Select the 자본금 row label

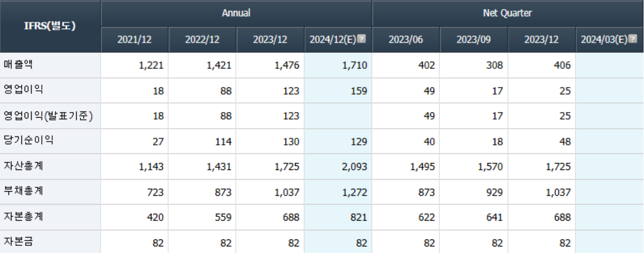(17, 242)
